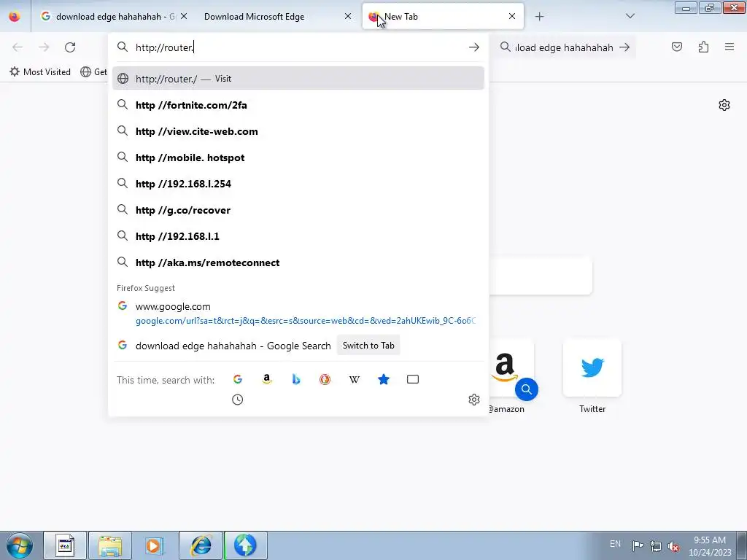Open a new tab with plus button
Viewport: 747px width, 560px height.
[x=539, y=17]
